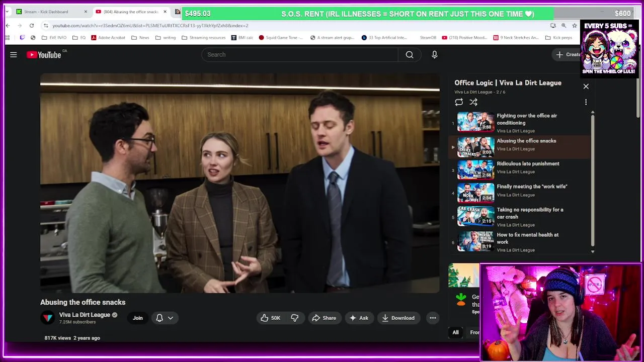Image resolution: width=644 pixels, height=362 pixels.
Task: Download the video
Action: (398, 318)
